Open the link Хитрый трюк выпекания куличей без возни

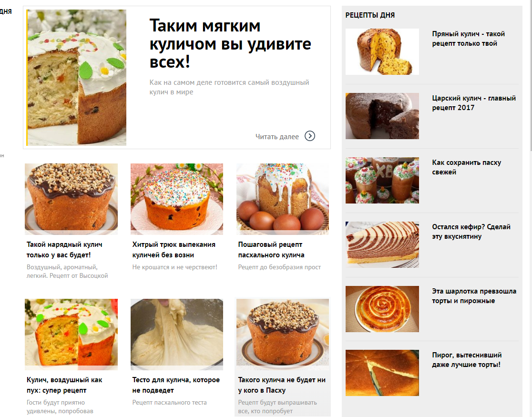[x=174, y=250]
